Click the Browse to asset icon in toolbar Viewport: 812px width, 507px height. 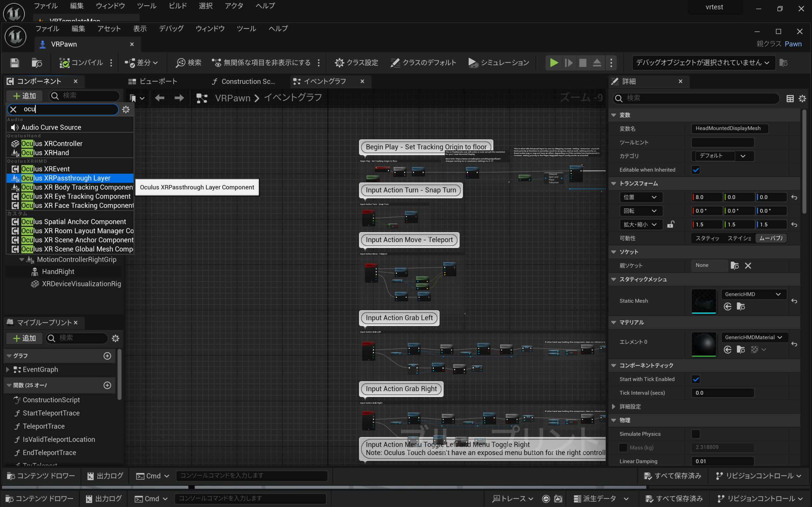click(36, 63)
